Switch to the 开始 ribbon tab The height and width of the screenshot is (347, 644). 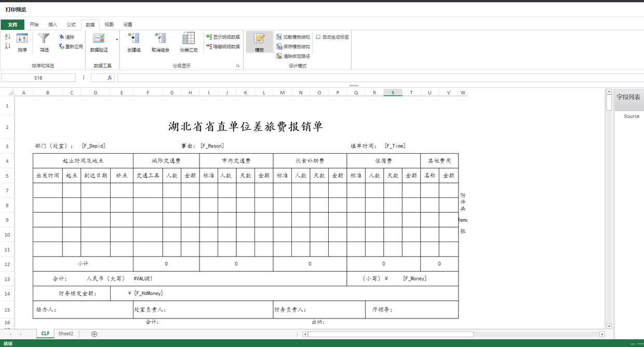(34, 24)
